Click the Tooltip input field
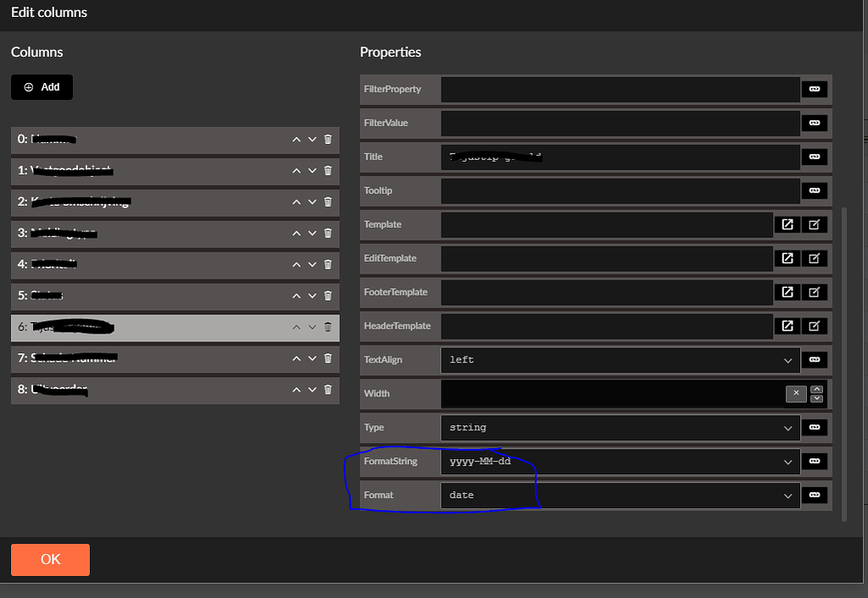The width and height of the screenshot is (868, 598). pyautogui.click(x=620, y=191)
